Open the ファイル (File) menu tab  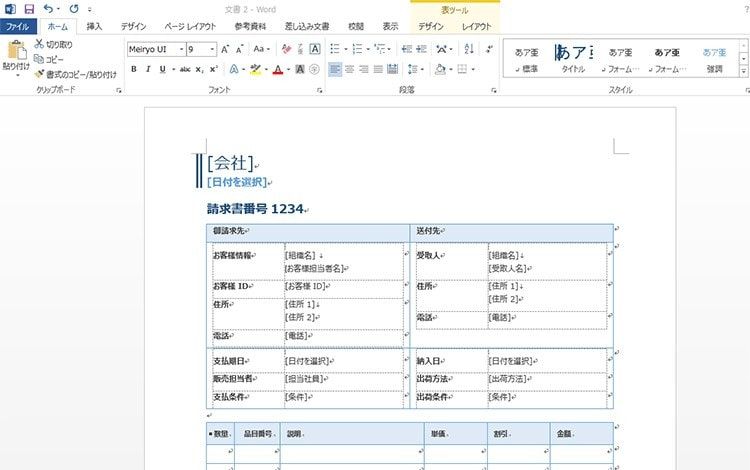click(x=20, y=27)
